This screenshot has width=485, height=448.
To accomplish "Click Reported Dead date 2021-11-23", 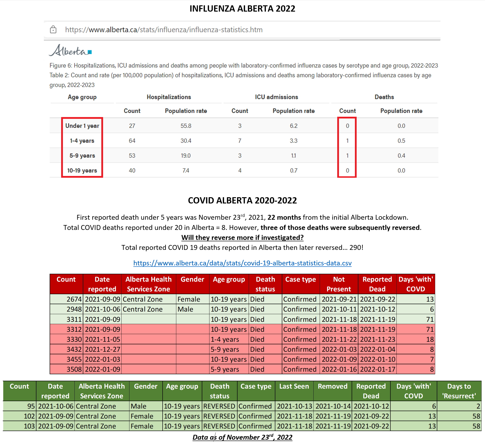I will (377, 339).
